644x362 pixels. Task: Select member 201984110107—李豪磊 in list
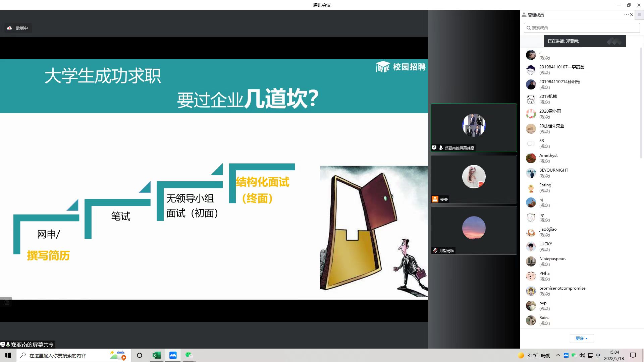pyautogui.click(x=561, y=67)
